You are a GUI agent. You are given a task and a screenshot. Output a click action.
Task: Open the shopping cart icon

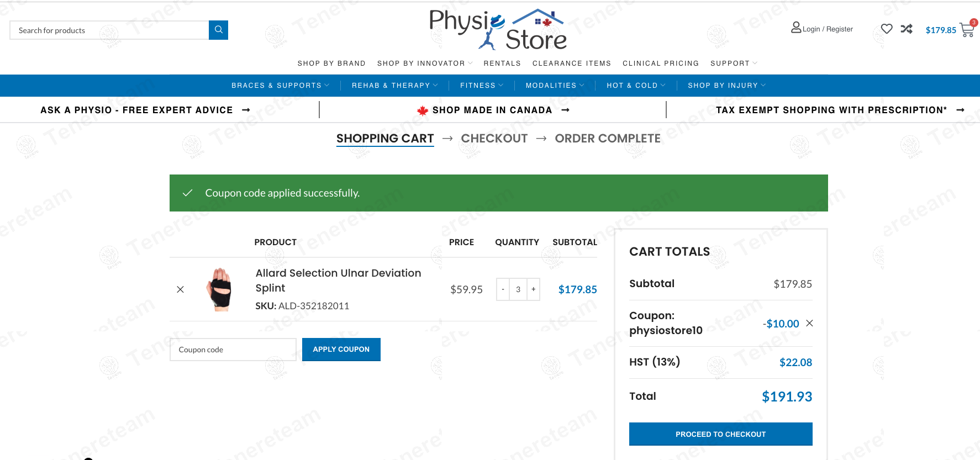click(x=967, y=30)
